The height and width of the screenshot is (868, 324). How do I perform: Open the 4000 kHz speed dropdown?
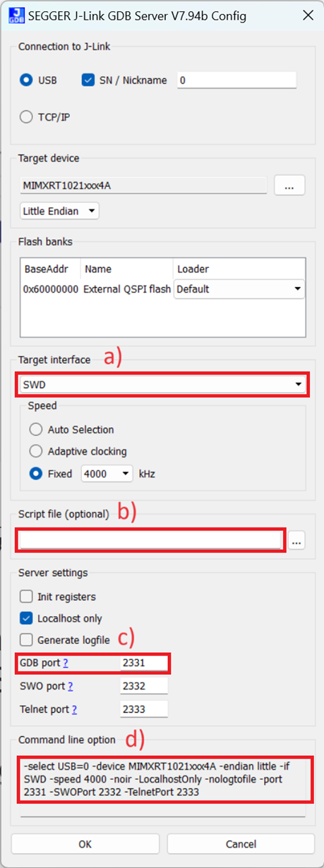coord(107,474)
